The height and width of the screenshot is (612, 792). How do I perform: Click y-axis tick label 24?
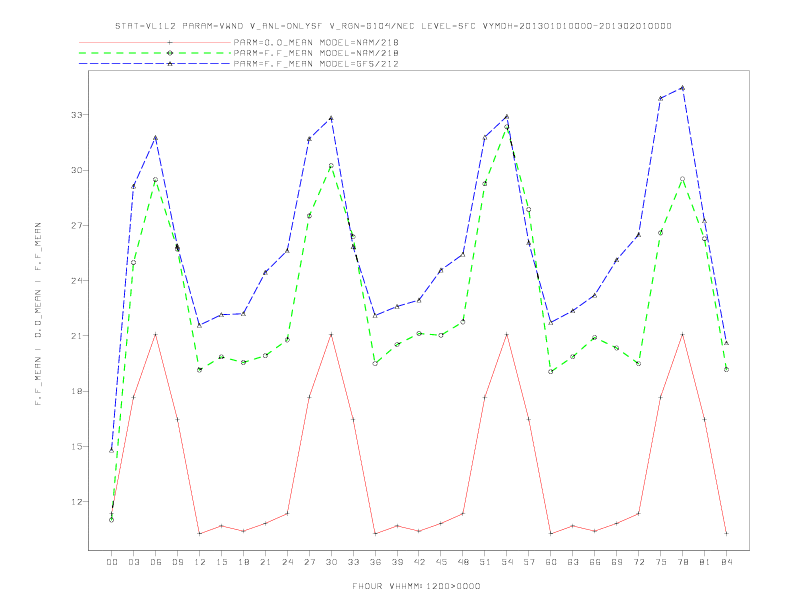(77, 281)
